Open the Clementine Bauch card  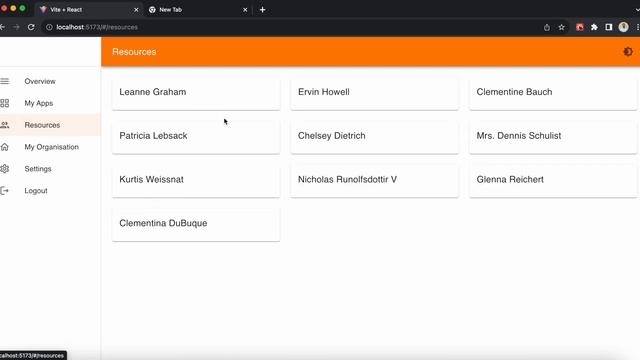(x=553, y=92)
